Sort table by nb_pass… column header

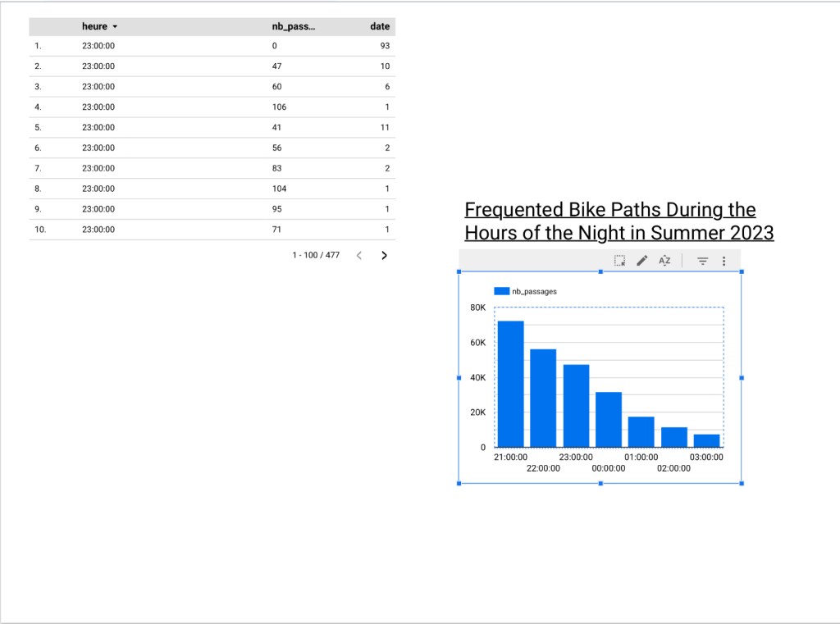(x=293, y=26)
